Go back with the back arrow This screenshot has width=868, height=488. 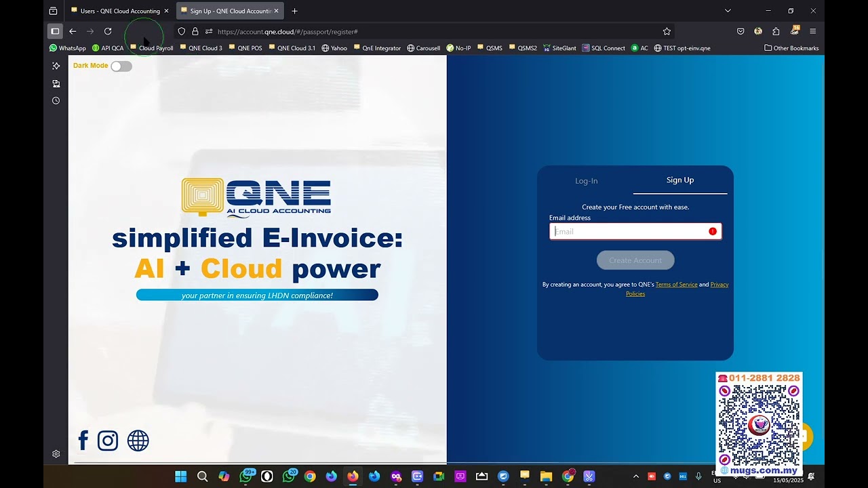[73, 31]
